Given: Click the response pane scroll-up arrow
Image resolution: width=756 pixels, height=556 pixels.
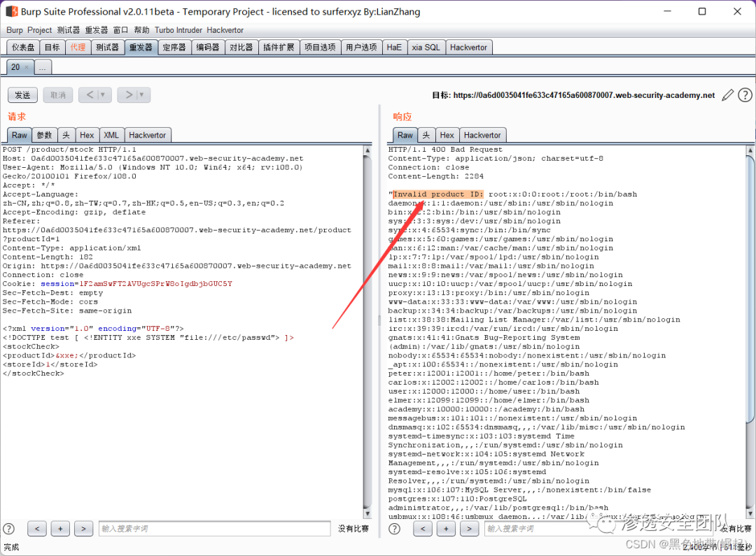Looking at the screenshot, I should (750, 150).
